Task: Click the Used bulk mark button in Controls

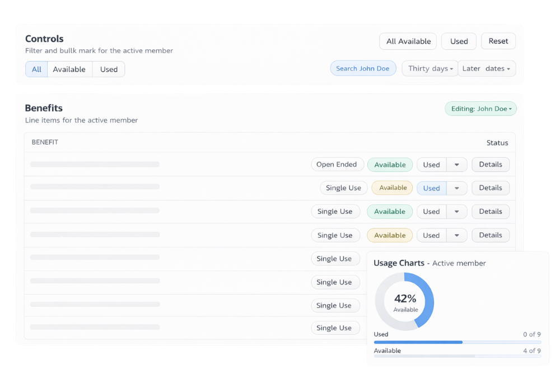Action: (459, 41)
